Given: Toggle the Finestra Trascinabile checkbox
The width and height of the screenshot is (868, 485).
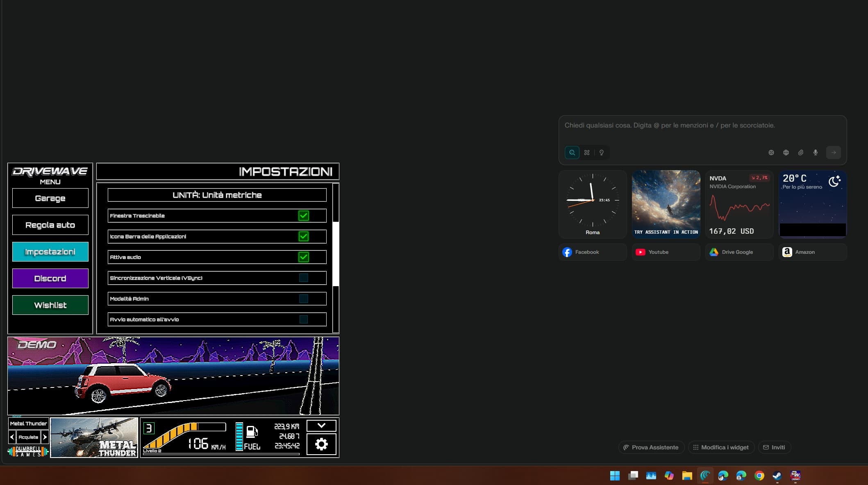Looking at the screenshot, I should (x=304, y=216).
